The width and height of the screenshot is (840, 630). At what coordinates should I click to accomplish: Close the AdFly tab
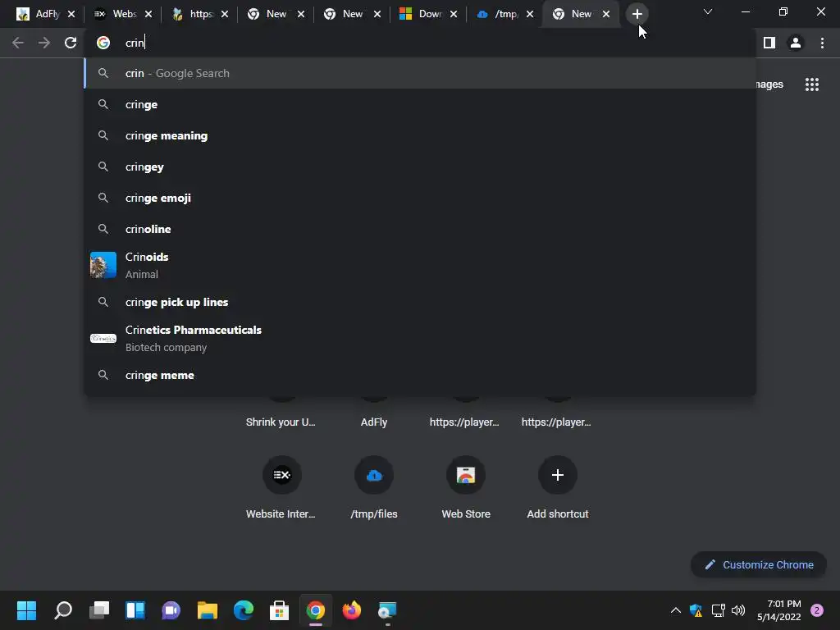pyautogui.click(x=71, y=14)
